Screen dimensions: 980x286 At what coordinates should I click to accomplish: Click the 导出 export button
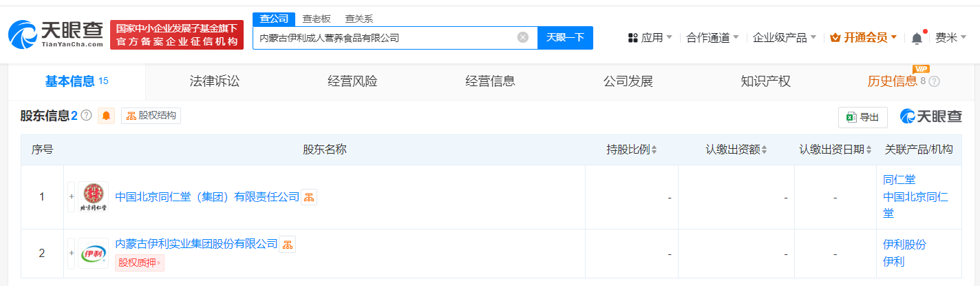(x=863, y=117)
